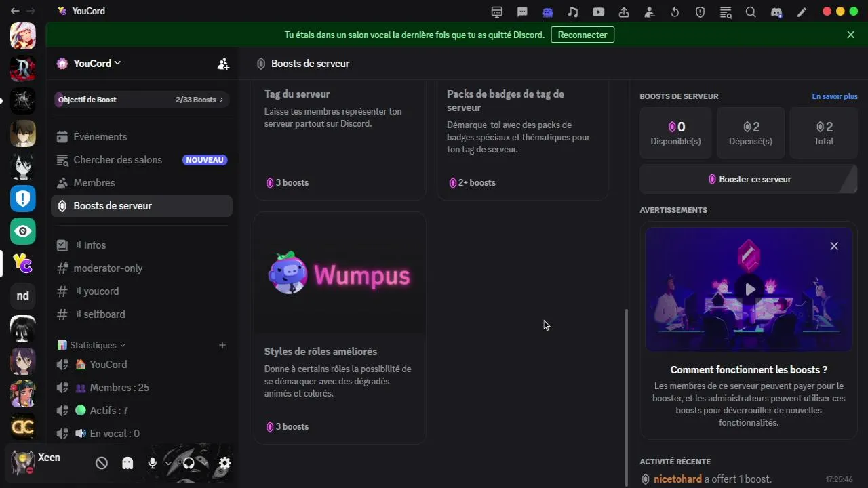Select Boosts de serveur in sidebar
This screenshot has height=488, width=868.
point(142,206)
